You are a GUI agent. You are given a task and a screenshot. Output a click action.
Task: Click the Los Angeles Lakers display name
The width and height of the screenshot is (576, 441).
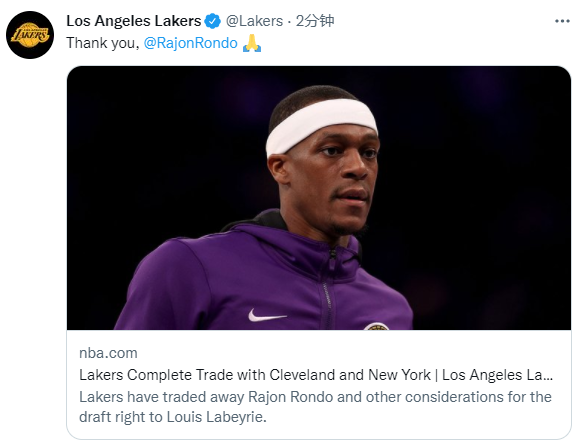point(134,21)
